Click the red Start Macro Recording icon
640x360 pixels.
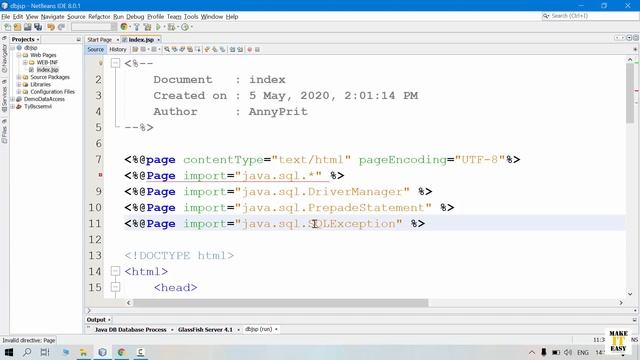[250, 49]
